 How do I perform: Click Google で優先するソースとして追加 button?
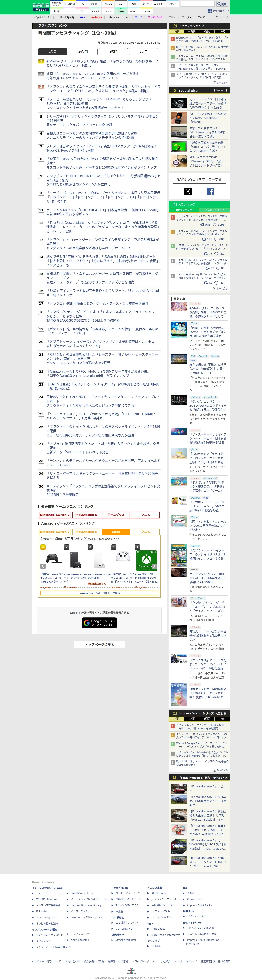[99, 623]
